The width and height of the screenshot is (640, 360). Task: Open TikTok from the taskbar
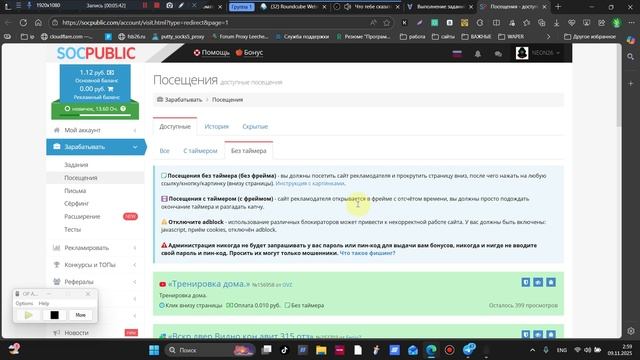tap(284, 350)
